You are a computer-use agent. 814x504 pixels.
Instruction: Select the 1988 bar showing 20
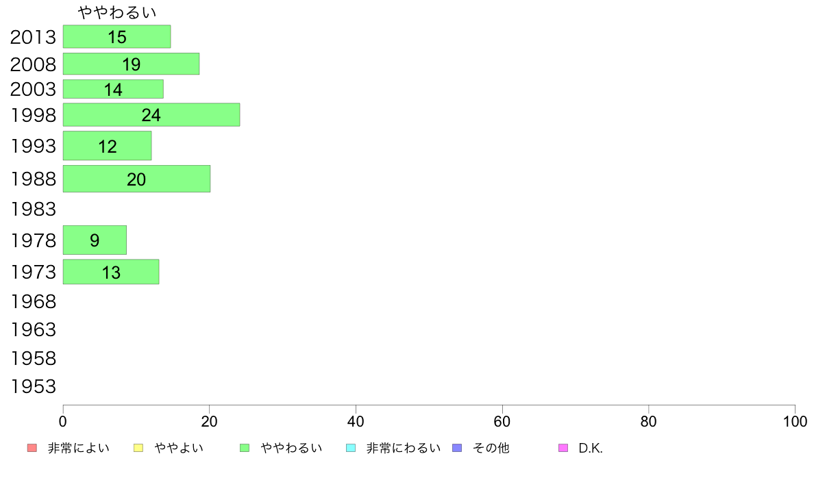coord(136,179)
